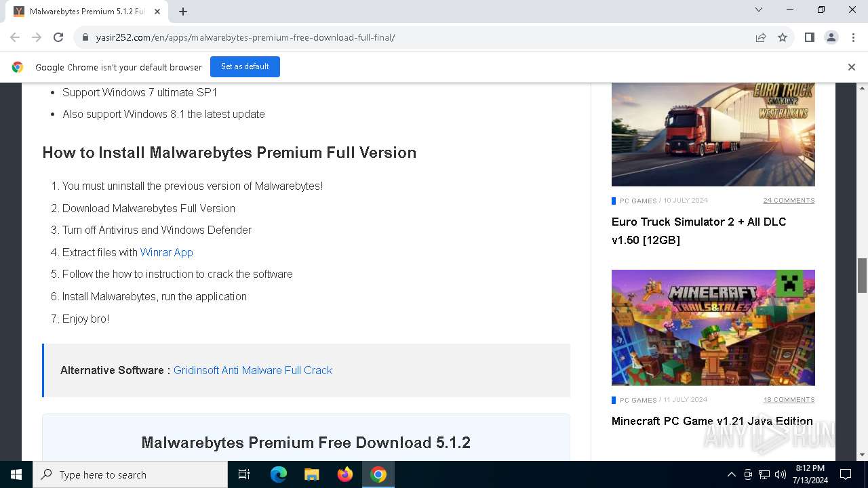Select the Malwarebytes Premium 5.1.2 tab
The image size is (868, 488).
87,12
